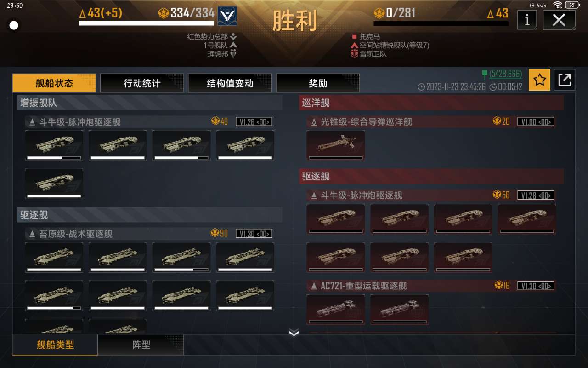
Task: Open the V1.30 version tag on 苔原级
Action: click(254, 234)
